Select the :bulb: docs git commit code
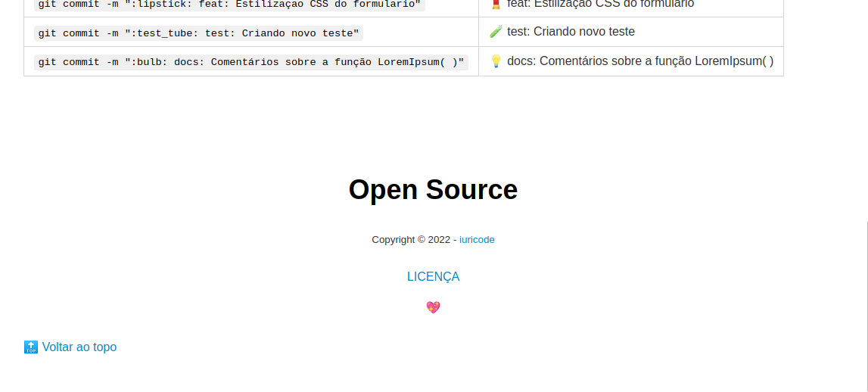The height and width of the screenshot is (392, 868). pyautogui.click(x=251, y=62)
